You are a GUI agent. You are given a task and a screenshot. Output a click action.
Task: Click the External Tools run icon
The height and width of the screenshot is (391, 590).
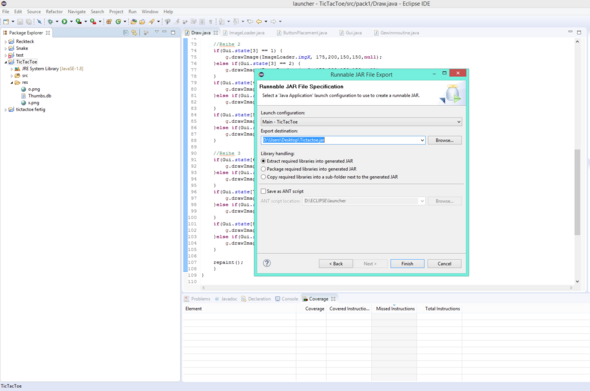tap(93, 21)
